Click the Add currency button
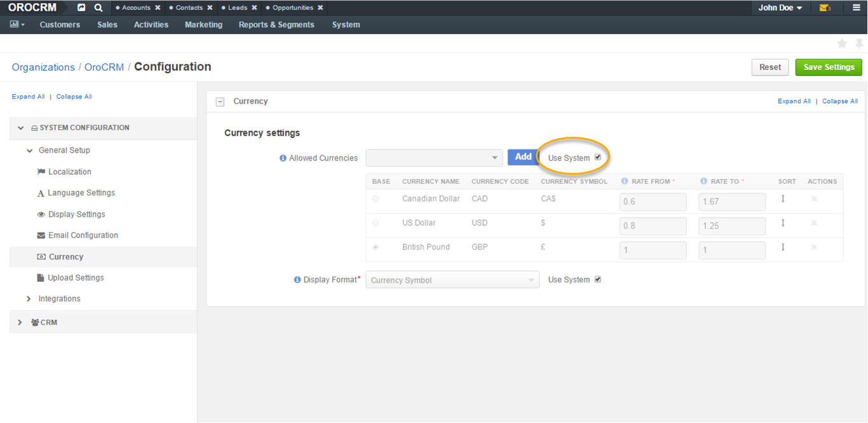This screenshot has width=868, height=423. [x=524, y=157]
